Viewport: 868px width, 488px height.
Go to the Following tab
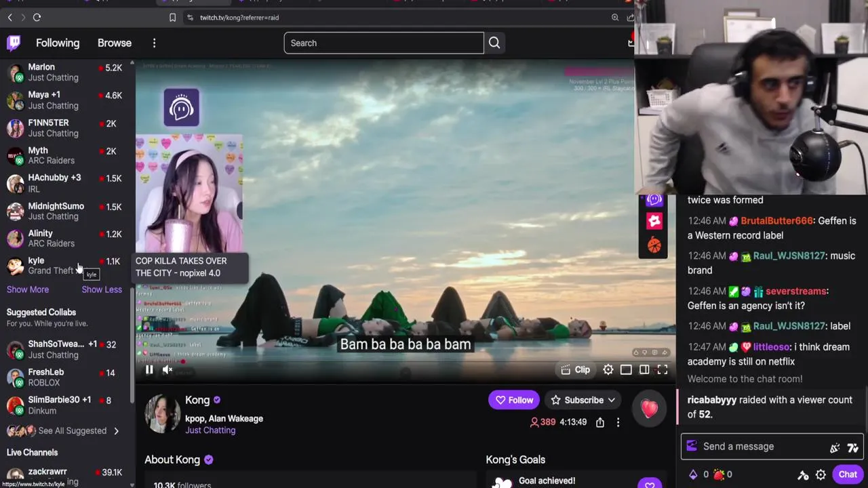tap(58, 43)
